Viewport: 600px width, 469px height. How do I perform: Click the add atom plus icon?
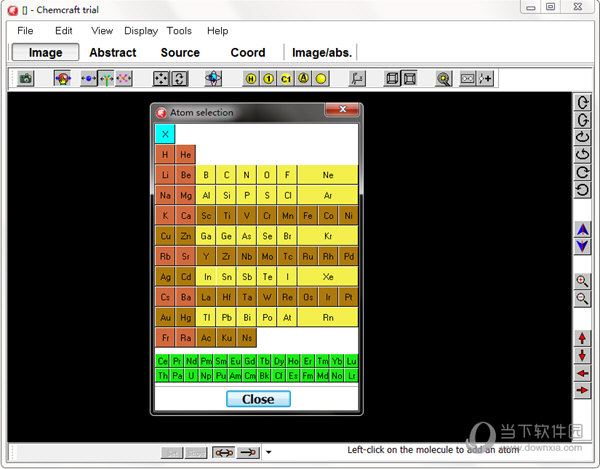pyautogui.click(x=485, y=79)
